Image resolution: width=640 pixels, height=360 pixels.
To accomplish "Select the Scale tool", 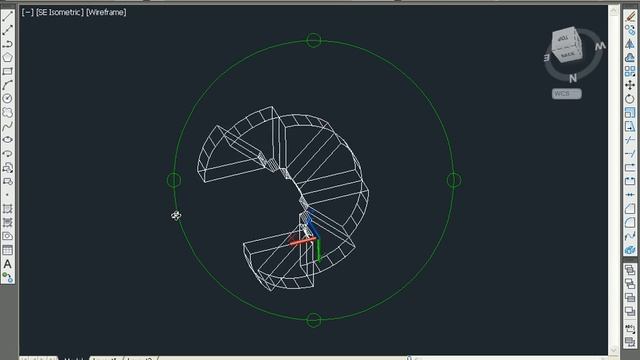I will (x=630, y=112).
